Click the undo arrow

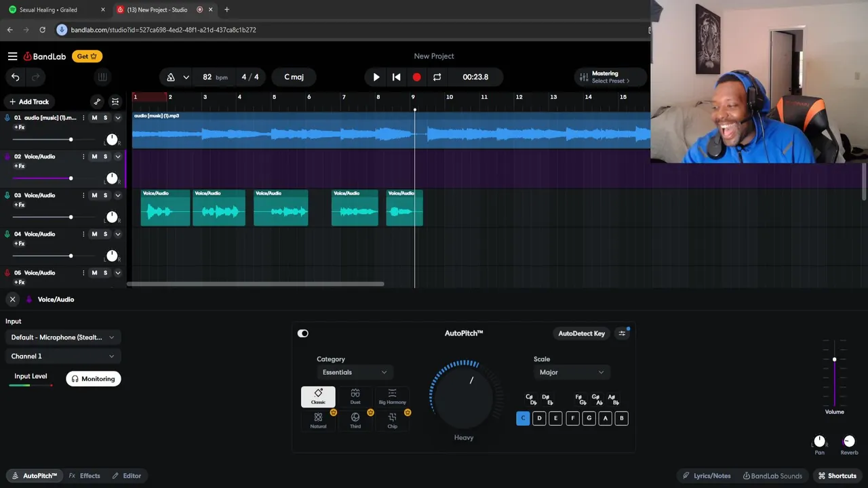pos(15,77)
